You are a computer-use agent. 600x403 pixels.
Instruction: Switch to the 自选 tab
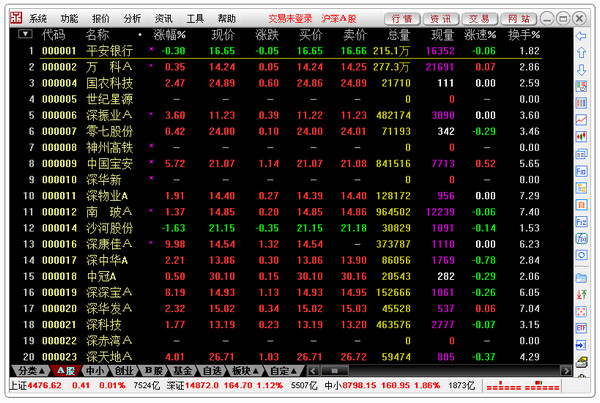click(212, 370)
